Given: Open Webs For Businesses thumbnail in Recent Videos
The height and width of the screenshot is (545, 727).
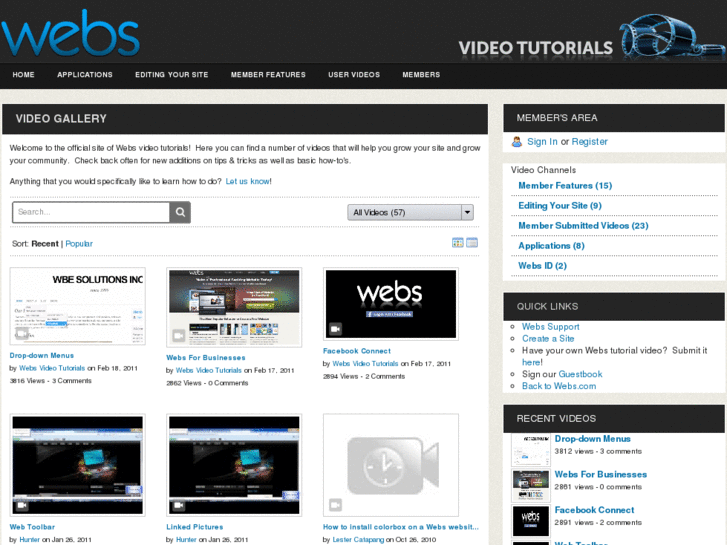Looking at the screenshot, I should pos(531,485).
